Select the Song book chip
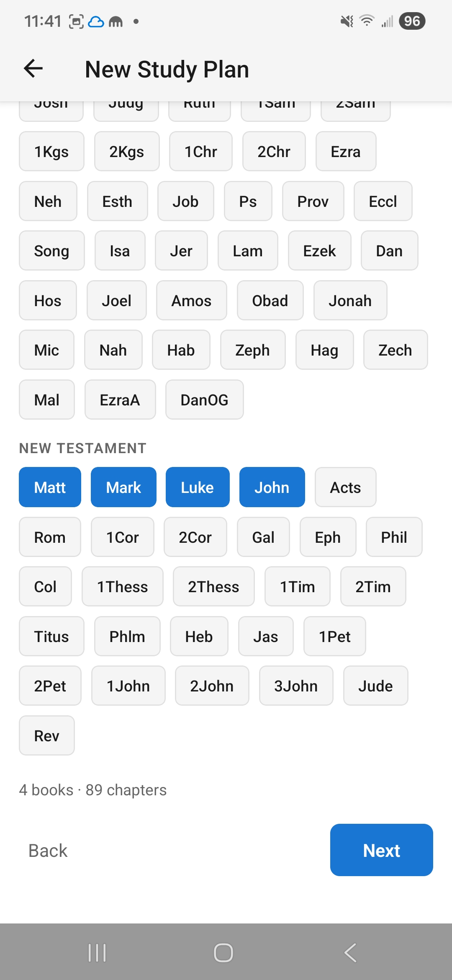 tap(51, 251)
